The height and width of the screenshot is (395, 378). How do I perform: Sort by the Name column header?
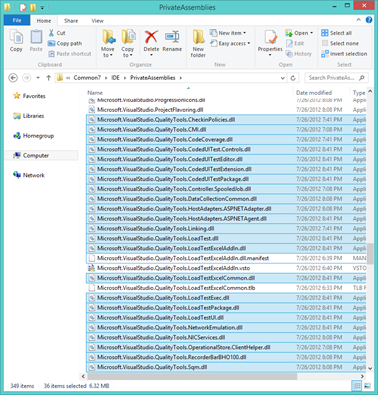(x=95, y=93)
